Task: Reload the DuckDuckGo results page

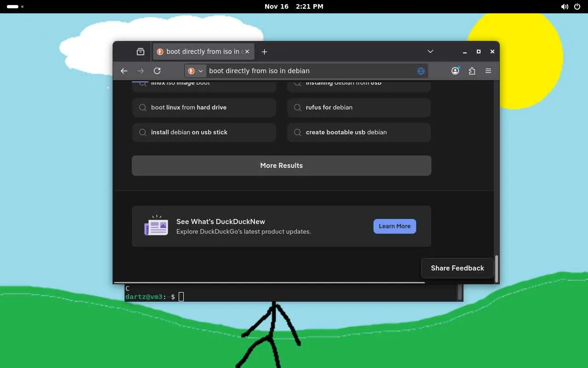Action: tap(157, 71)
